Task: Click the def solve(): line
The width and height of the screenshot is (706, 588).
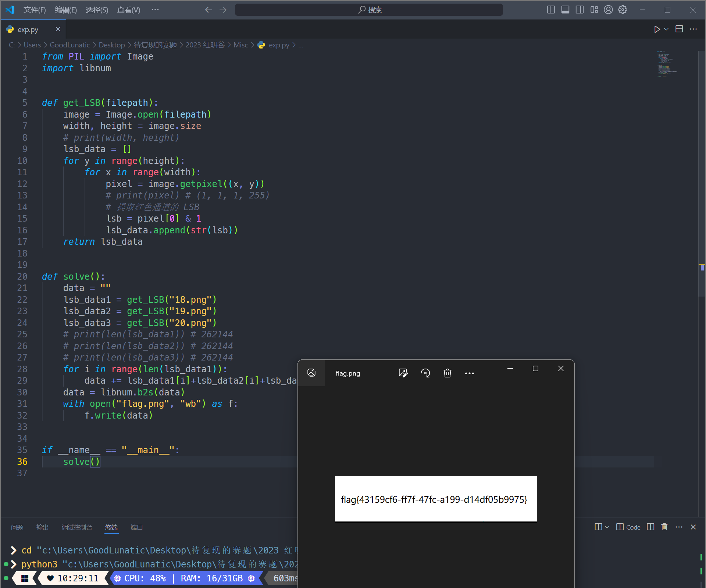Action: [73, 276]
